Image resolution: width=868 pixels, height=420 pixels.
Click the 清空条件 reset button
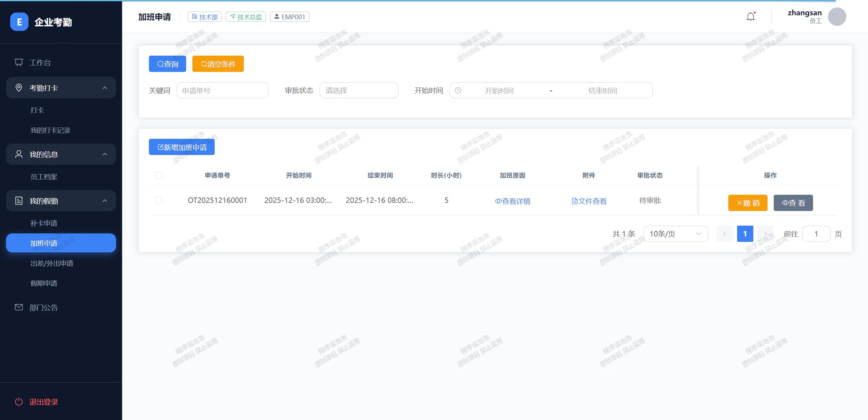point(218,64)
